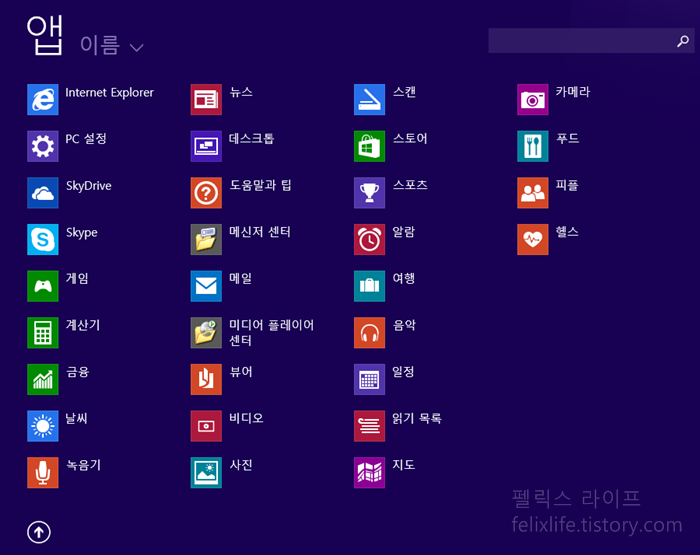Click the '스포츠' label
Viewport: 700px width, 555px height.
pos(410,185)
